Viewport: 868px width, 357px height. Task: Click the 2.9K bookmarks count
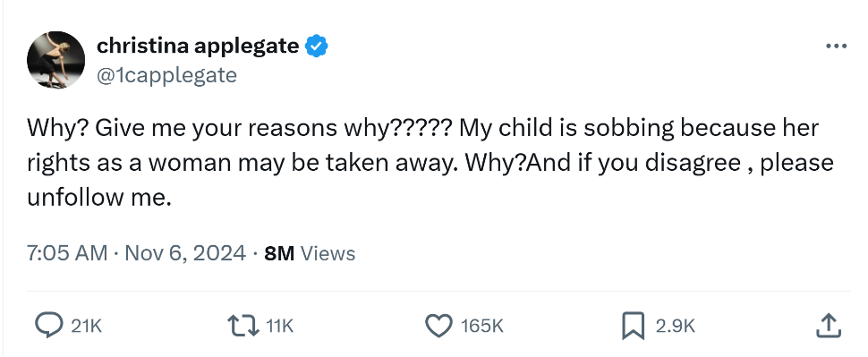tap(675, 326)
